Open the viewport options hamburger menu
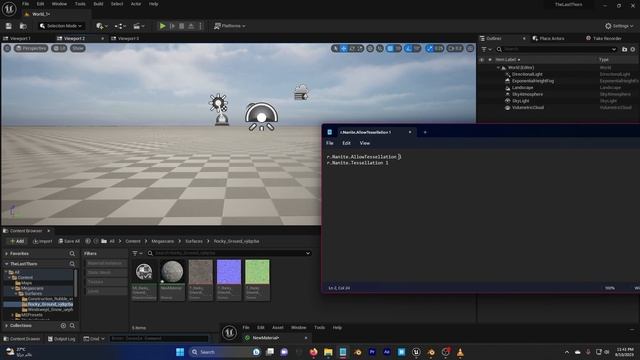This screenshot has height=360, width=640. [x=7, y=48]
